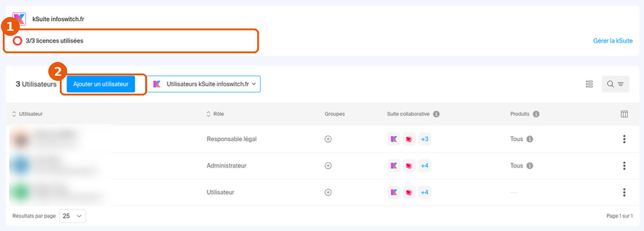Open actions menu for Administrateur row

(624, 166)
